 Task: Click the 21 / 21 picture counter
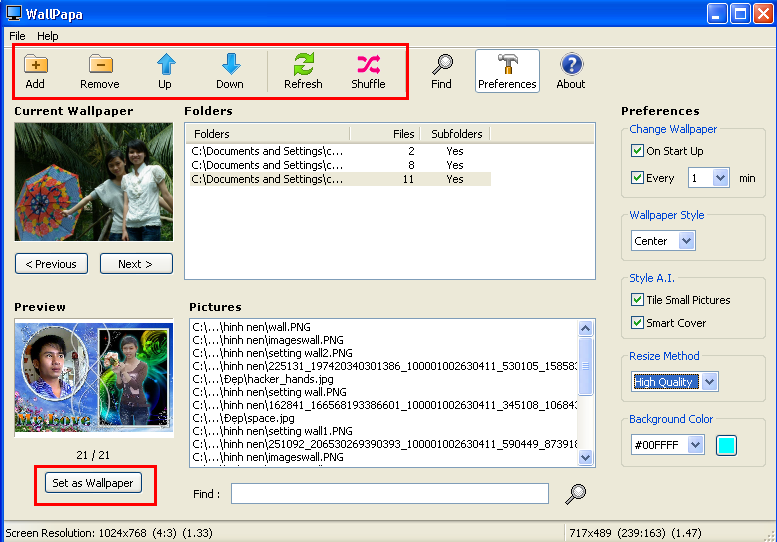click(x=93, y=455)
